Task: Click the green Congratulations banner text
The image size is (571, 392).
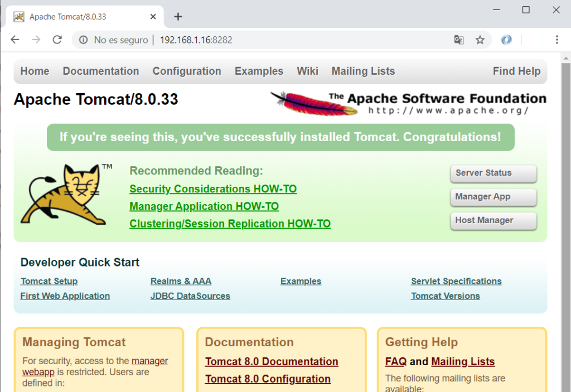Action: [280, 137]
